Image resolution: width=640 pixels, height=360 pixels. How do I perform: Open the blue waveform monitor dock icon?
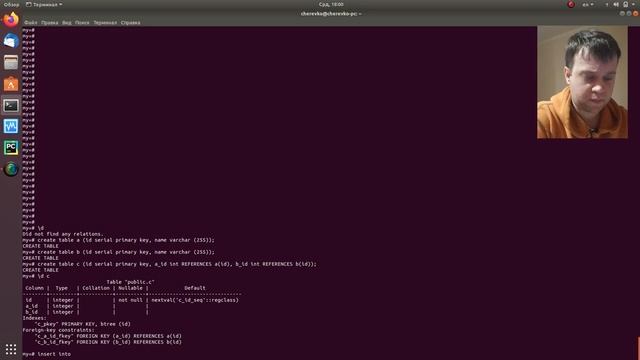pos(11,127)
